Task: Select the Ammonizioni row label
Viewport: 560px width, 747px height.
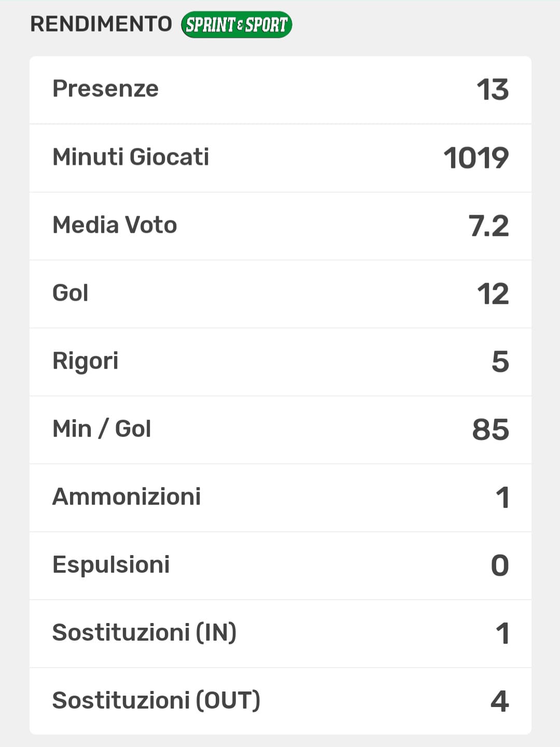Action: (x=127, y=497)
